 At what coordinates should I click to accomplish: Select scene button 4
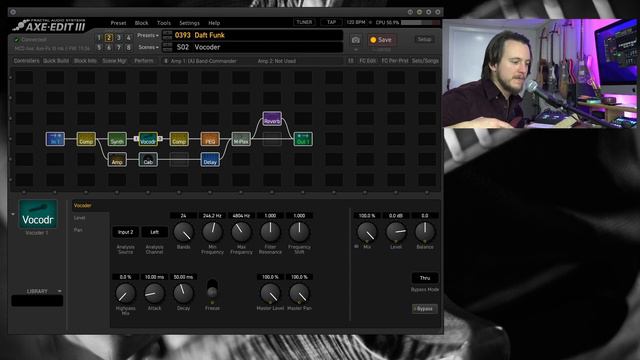[129, 38]
